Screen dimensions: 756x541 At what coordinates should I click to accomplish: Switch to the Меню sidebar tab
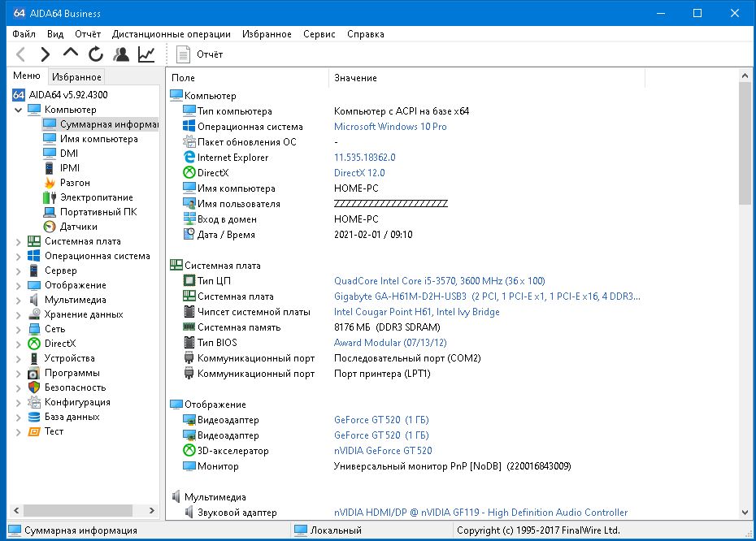pos(27,76)
